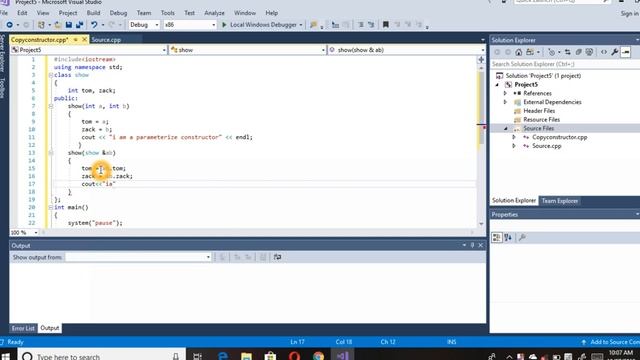Pin the Output window with Auto Hide icon
The height and width of the screenshot is (360, 640).
point(472,245)
